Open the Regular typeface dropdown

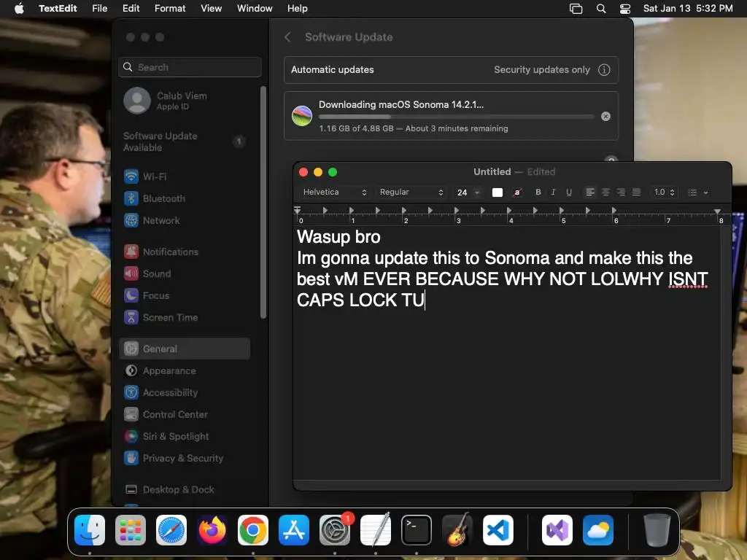(411, 192)
